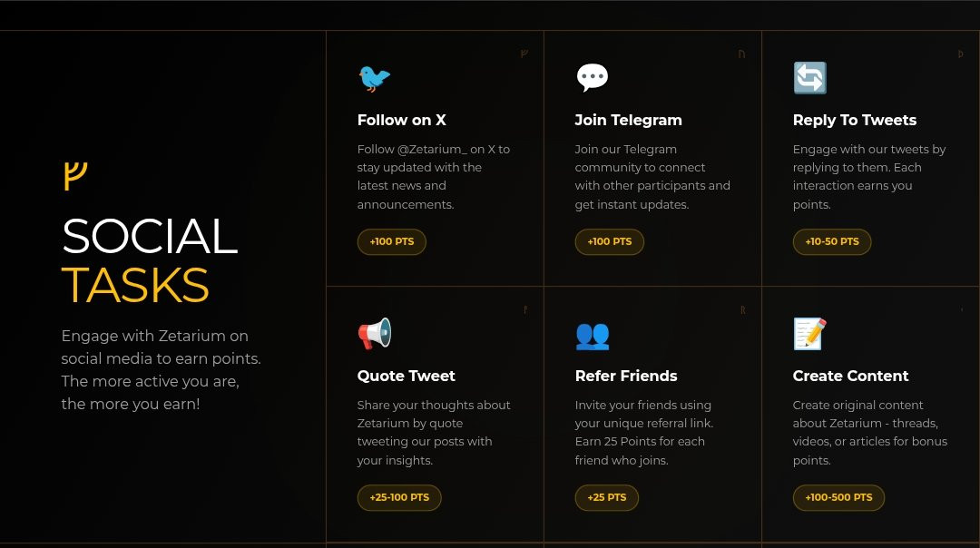Click the blue retweet arrows icon
980x548 pixels.
[x=809, y=78]
